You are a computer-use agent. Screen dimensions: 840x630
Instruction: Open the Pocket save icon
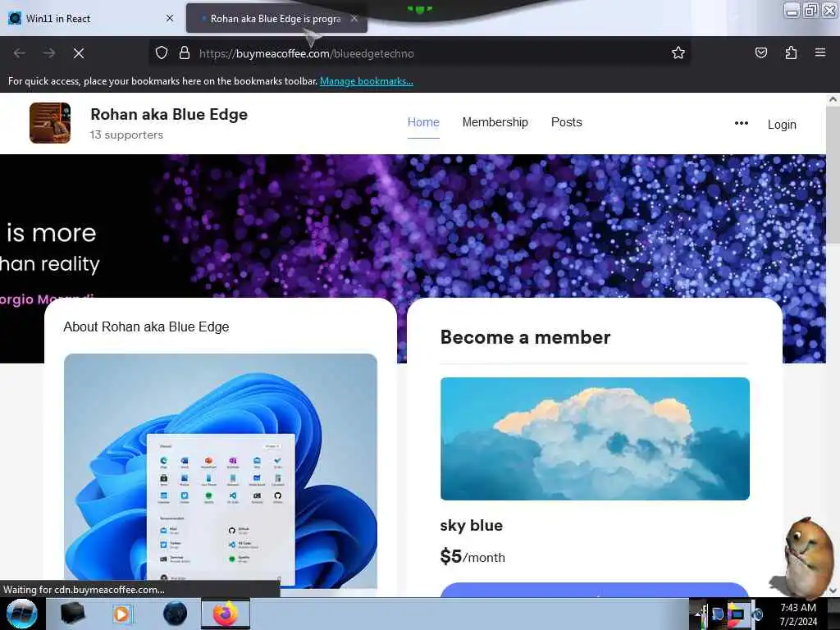tap(760, 52)
